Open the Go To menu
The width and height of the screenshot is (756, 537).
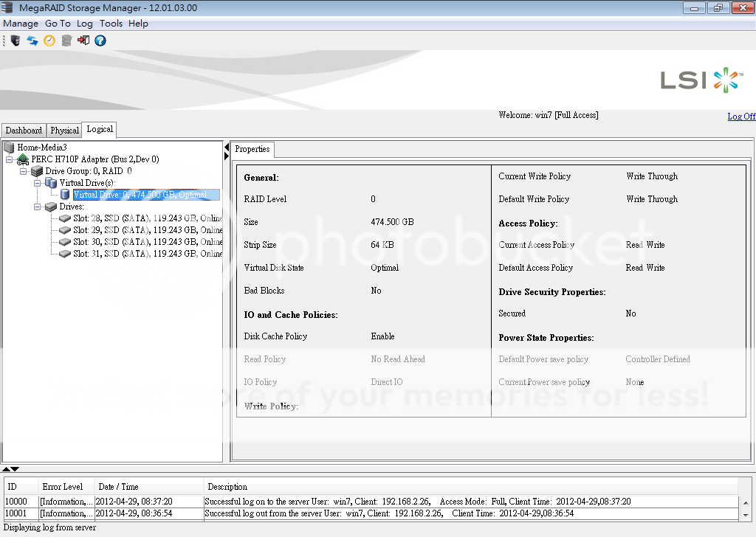tap(58, 24)
